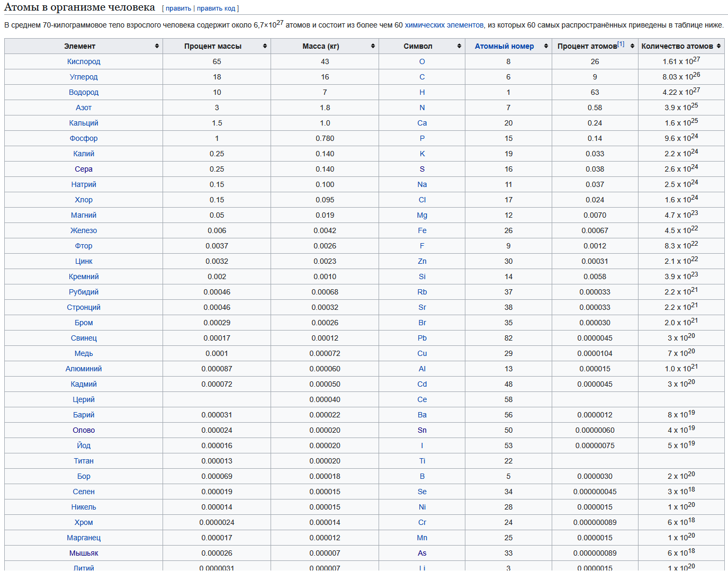Open the Кальций article link
Screen dimensions: 728x571
[x=84, y=123]
